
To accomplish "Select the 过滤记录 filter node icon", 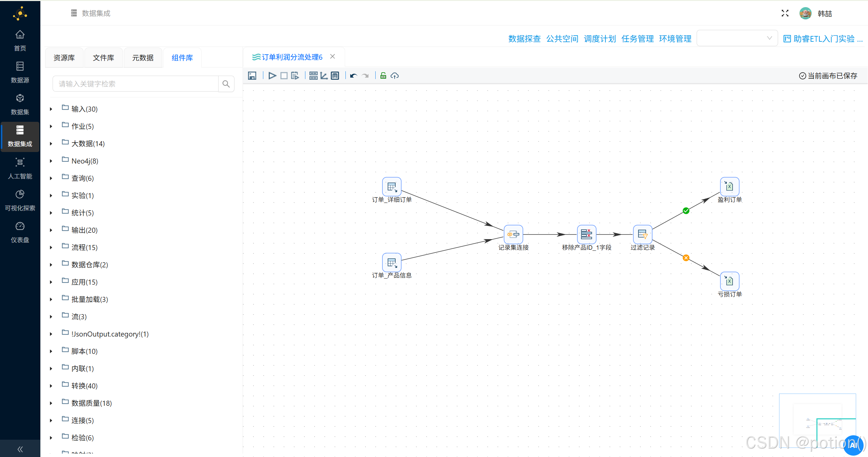I will [642, 234].
